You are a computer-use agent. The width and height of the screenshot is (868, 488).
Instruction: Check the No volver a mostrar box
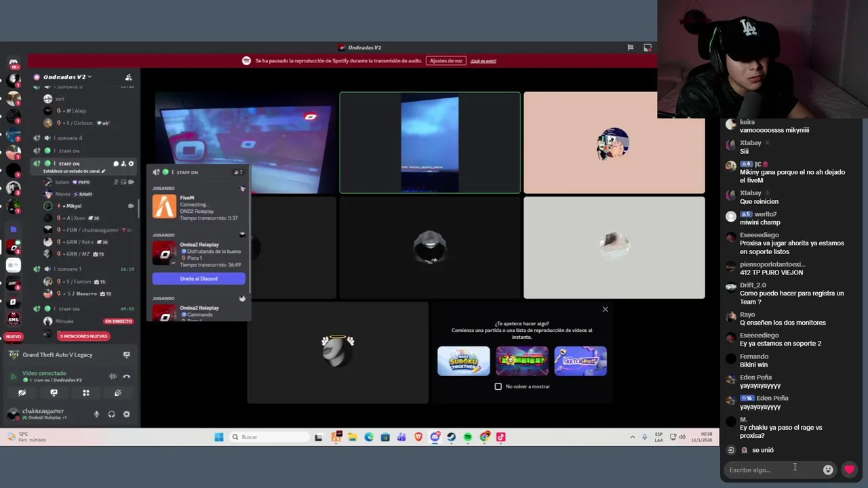click(x=498, y=386)
